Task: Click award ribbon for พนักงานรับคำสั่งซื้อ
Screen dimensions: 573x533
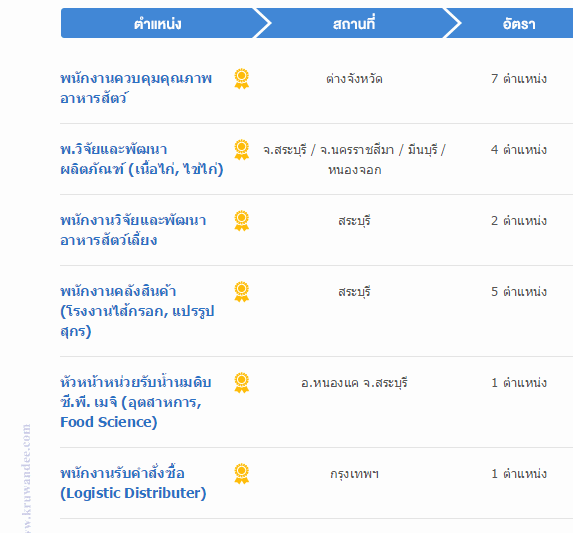Action: 242,473
